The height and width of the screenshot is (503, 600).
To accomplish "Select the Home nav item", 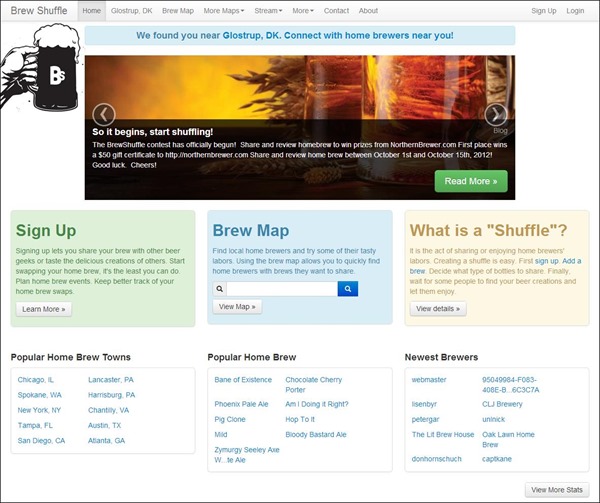I will pyautogui.click(x=92, y=11).
